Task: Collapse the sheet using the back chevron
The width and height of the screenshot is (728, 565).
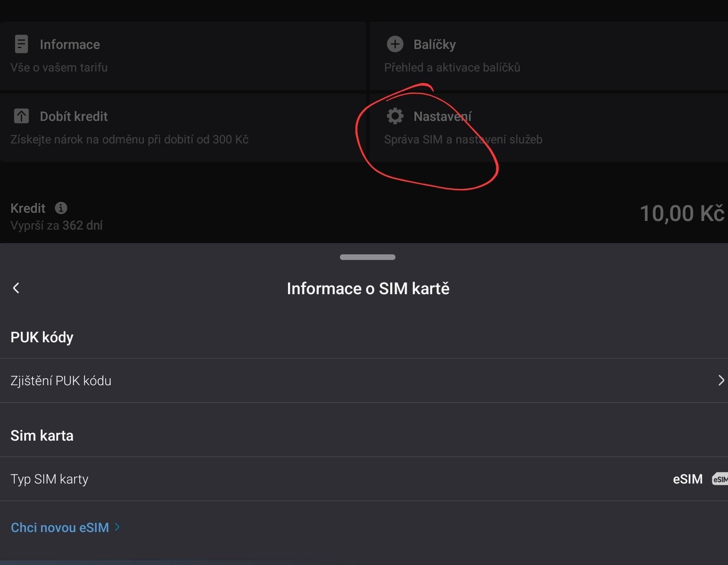Action: click(16, 288)
